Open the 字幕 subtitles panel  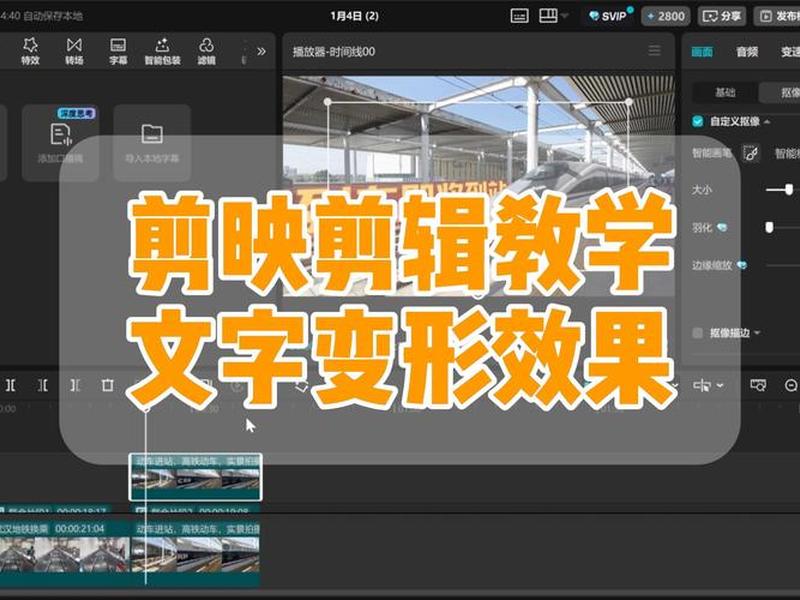(118, 51)
